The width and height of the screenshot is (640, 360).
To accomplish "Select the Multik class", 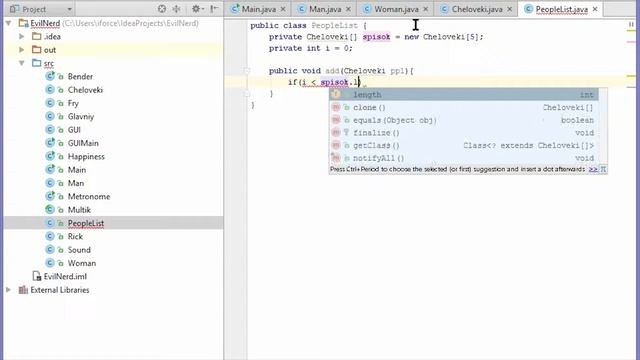I will point(79,210).
